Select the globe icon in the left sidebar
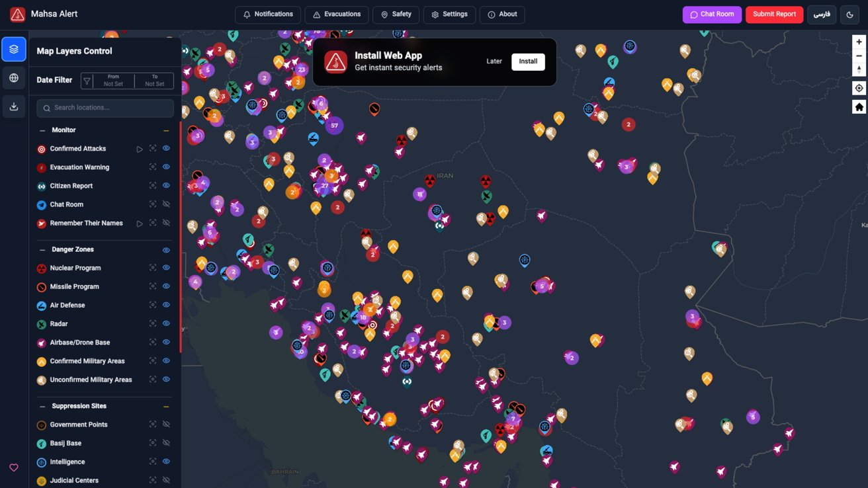 coord(13,77)
